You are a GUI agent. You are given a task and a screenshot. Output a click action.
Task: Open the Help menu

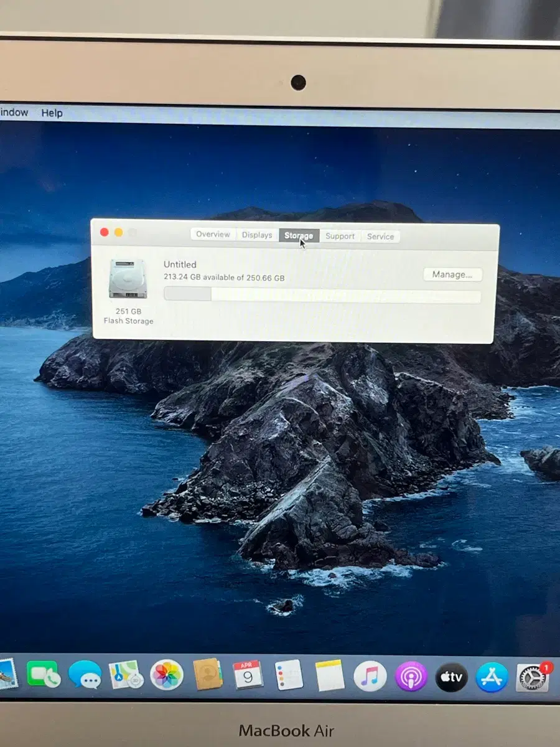(x=52, y=113)
